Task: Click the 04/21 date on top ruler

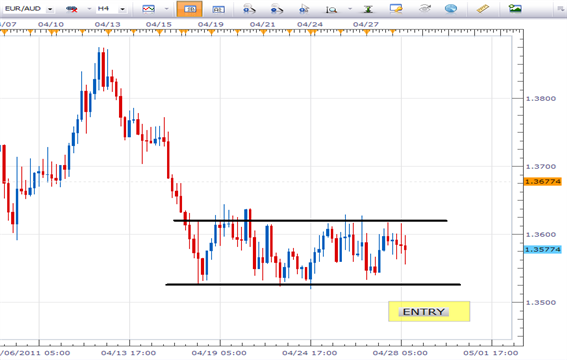Action: click(x=263, y=25)
